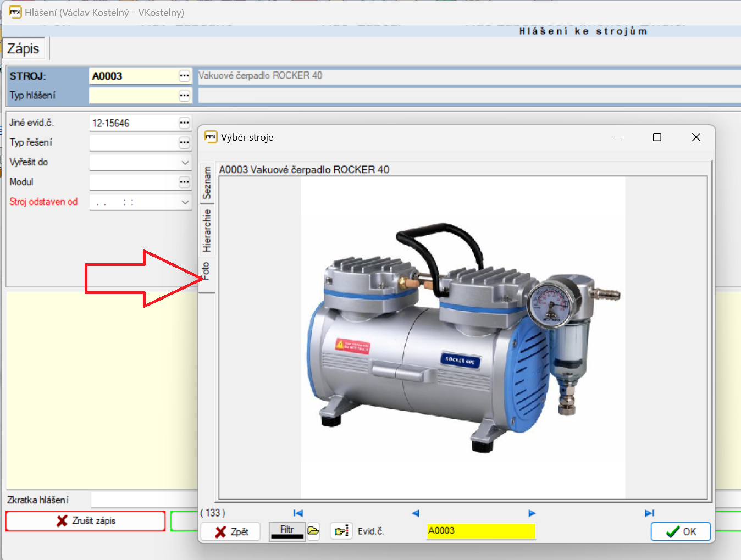Click the STROJ input field with A0003
Viewport: 741px width, 560px height.
click(x=134, y=76)
